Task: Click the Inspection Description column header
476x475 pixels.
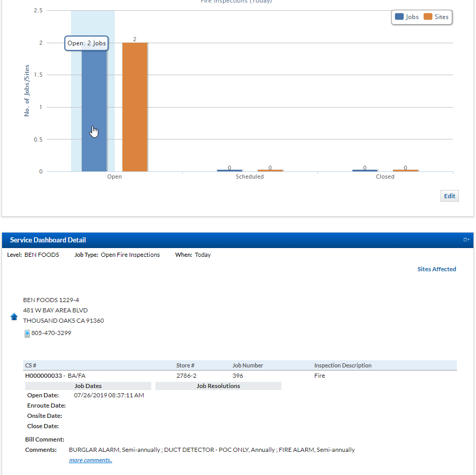Action: [343, 365]
